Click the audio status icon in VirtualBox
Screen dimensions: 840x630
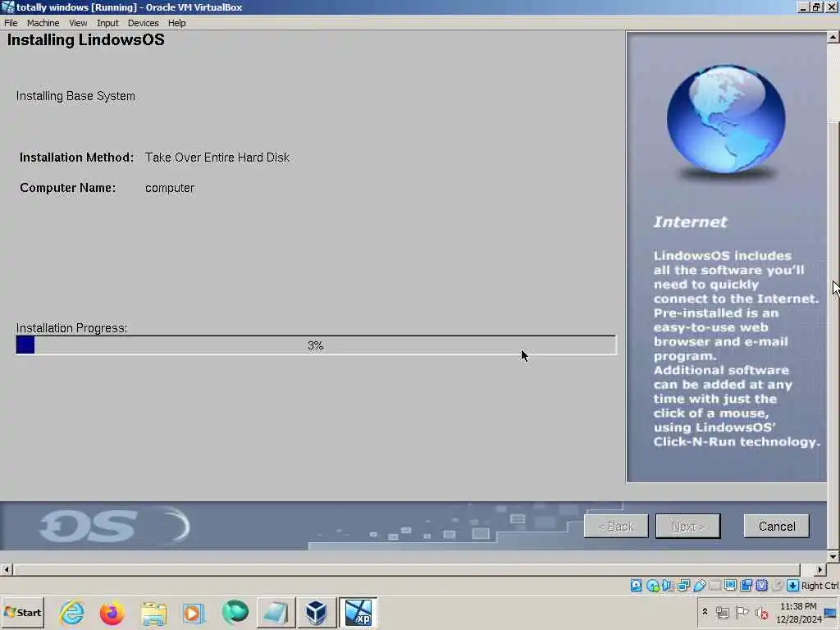[x=668, y=586]
